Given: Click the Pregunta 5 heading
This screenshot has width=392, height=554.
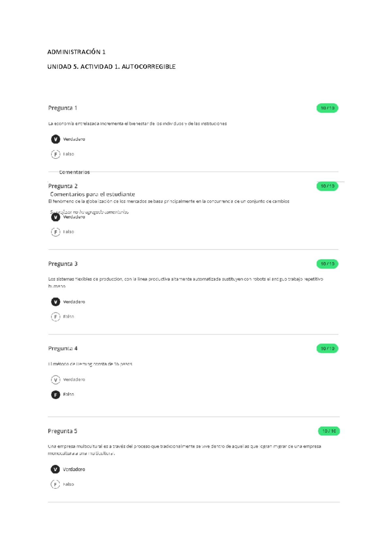Looking at the screenshot, I should pos(62,431).
